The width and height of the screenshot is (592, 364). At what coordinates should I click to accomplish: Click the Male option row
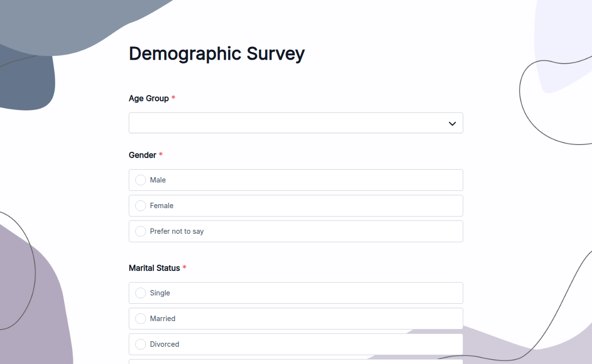click(x=296, y=180)
